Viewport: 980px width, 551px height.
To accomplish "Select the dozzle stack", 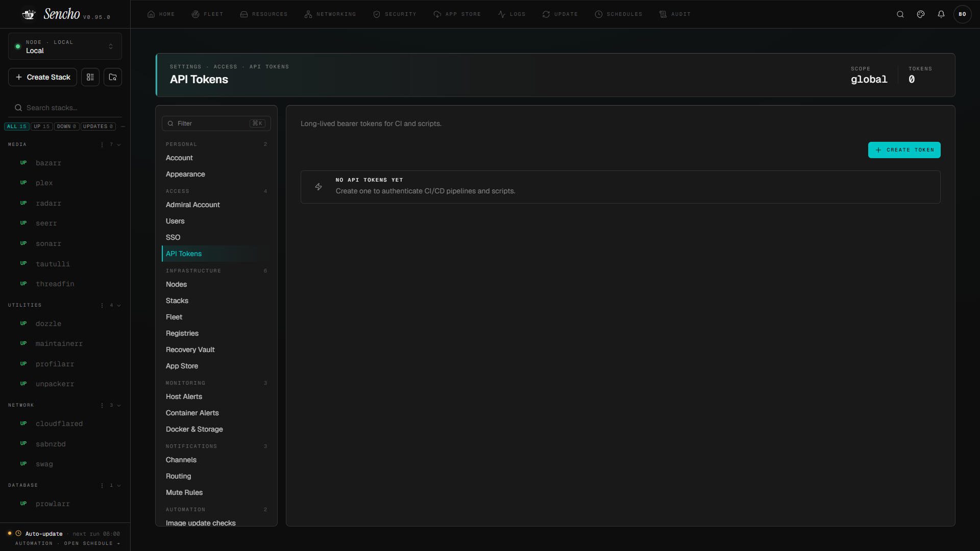I will (x=65, y=324).
